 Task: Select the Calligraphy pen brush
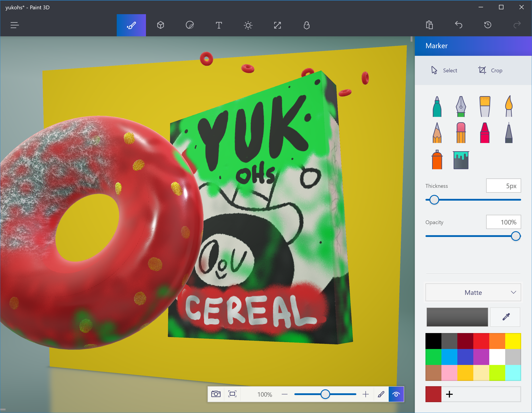[461, 107]
